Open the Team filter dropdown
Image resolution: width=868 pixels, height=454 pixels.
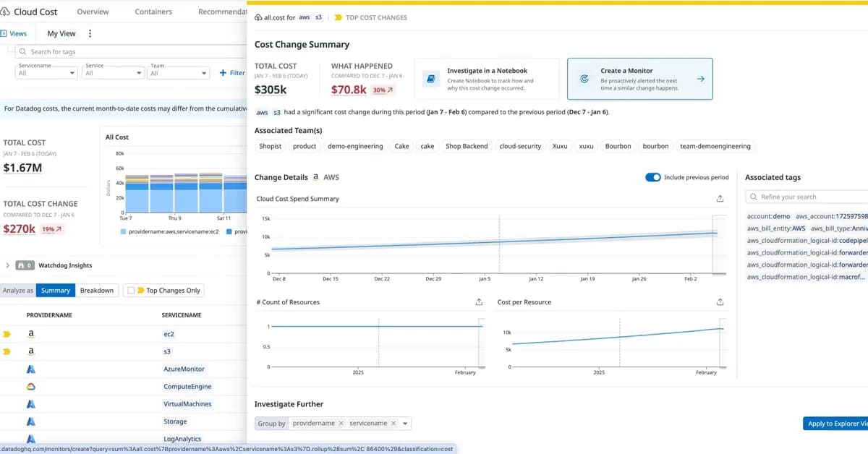point(178,73)
